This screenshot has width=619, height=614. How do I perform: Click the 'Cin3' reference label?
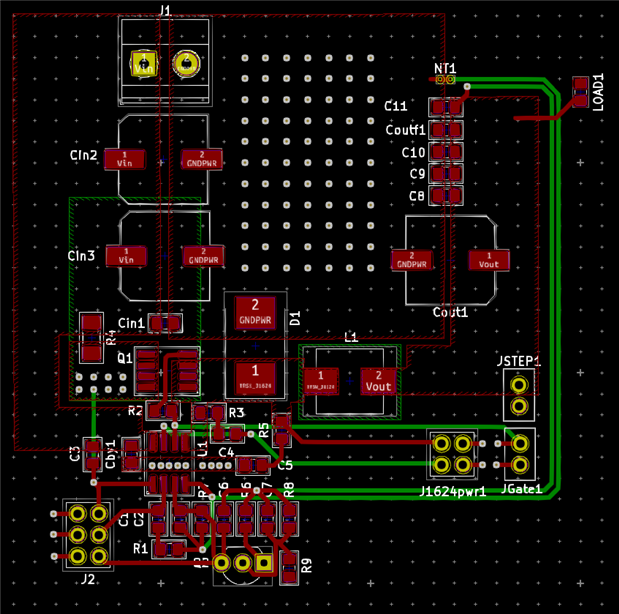pyautogui.click(x=81, y=256)
